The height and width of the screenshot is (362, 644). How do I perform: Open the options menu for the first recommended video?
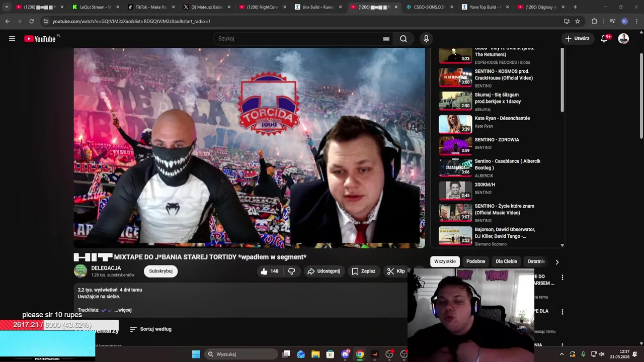click(x=562, y=277)
